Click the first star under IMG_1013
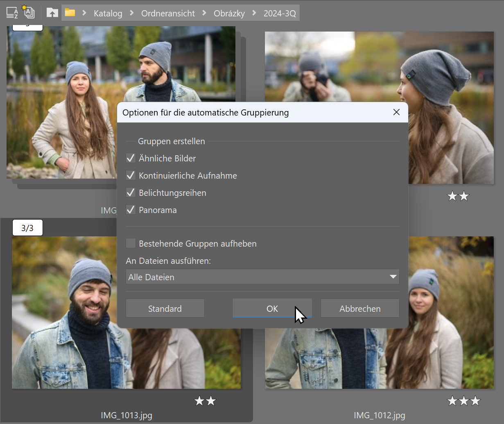The height and width of the screenshot is (424, 504). point(199,401)
